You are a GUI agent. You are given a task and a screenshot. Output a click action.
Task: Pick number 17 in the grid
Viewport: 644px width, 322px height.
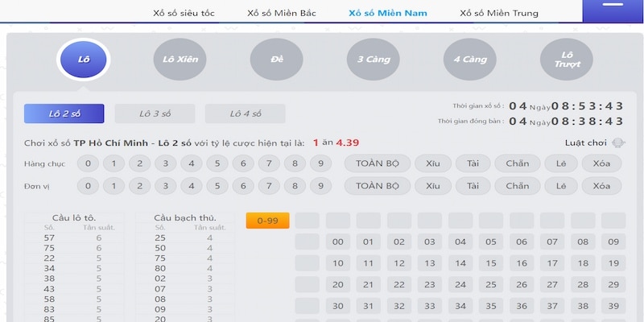[552, 263]
